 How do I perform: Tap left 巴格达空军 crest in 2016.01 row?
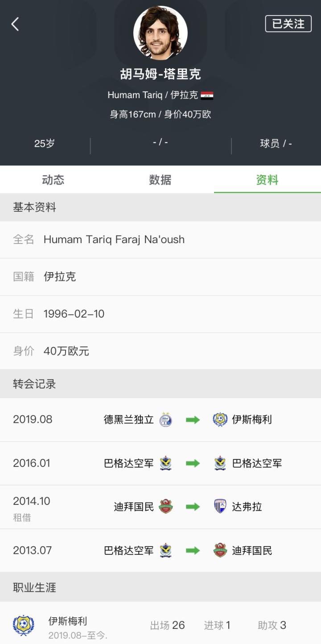(166, 463)
